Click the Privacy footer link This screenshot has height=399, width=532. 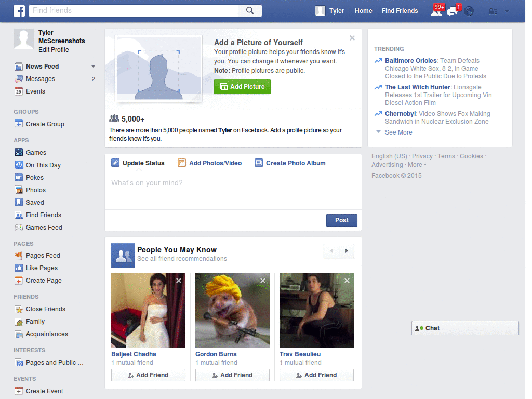click(x=422, y=156)
